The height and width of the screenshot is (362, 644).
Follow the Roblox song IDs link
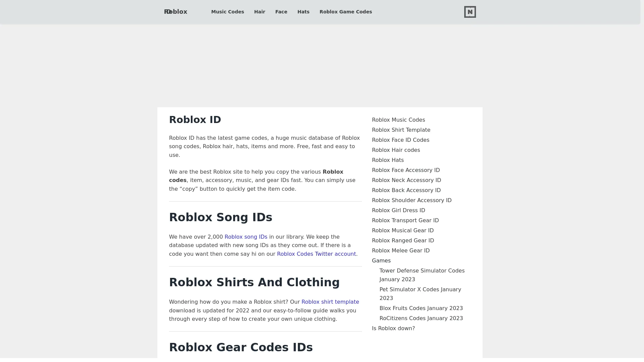tap(246, 237)
